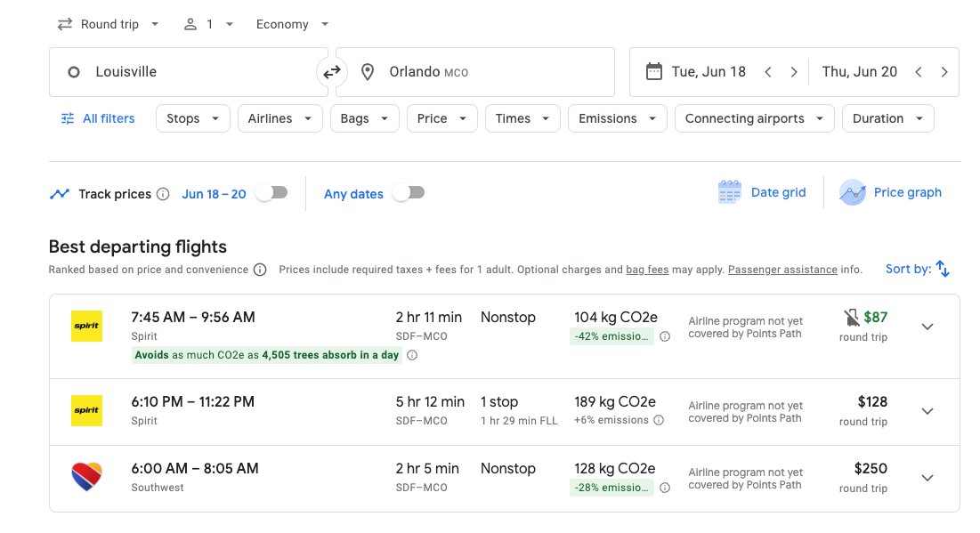
Task: Open the Airlines filter menu
Action: point(279,118)
